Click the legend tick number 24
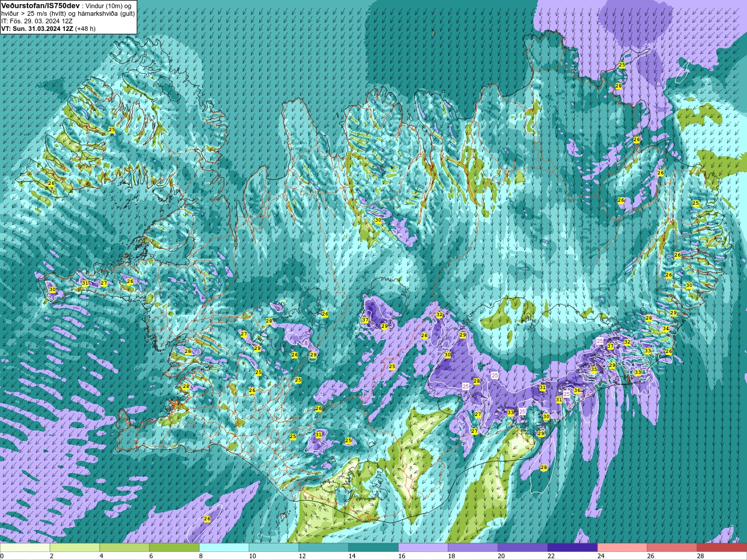The width and height of the screenshot is (747, 560). click(x=601, y=556)
